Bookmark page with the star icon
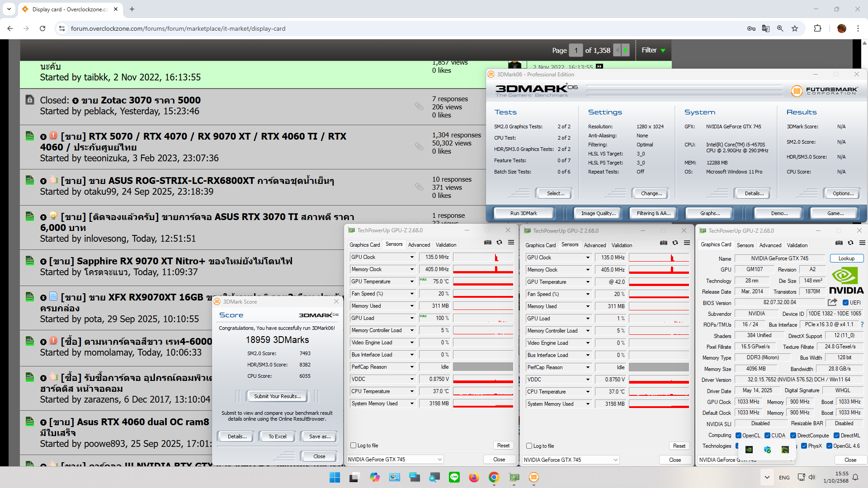 pyautogui.click(x=795, y=28)
